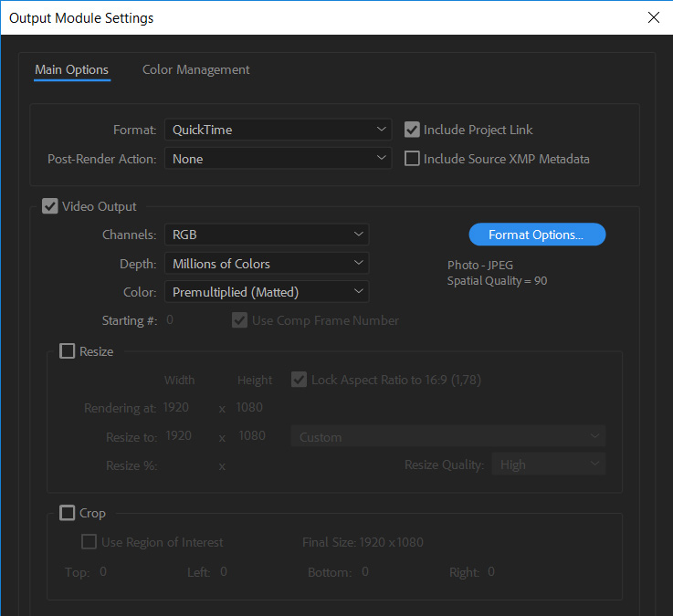Open the Custom resize preset dropdown
This screenshot has height=616, width=673.
[447, 437]
